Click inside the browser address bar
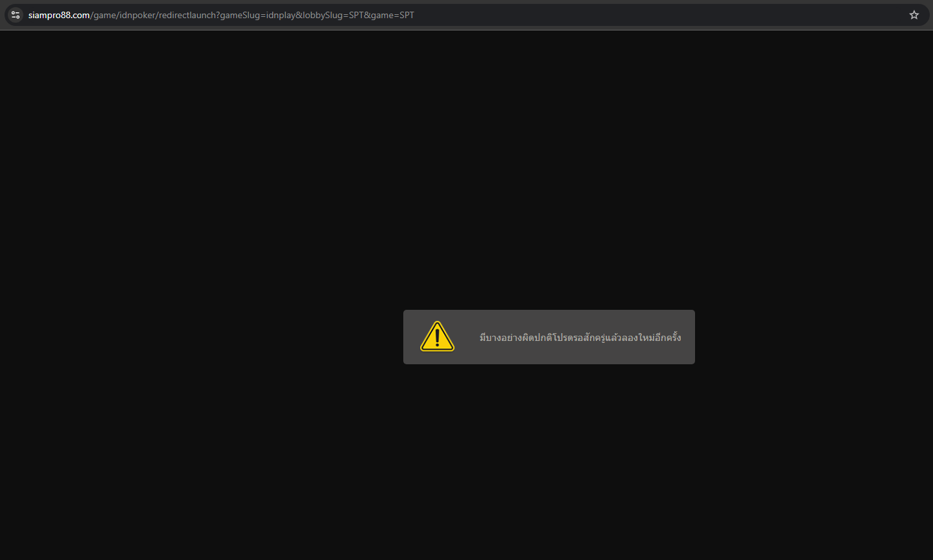 pyautogui.click(x=454, y=14)
